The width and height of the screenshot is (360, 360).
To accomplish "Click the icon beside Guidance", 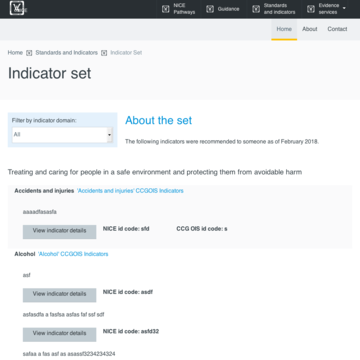I will tap(210, 9).
